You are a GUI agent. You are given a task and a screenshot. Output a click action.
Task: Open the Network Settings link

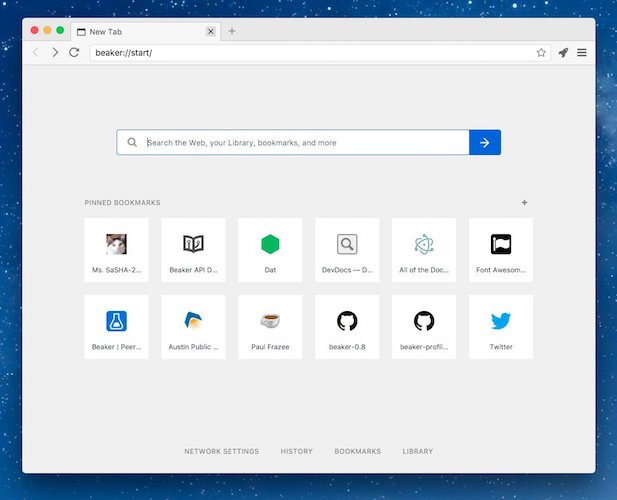point(222,451)
